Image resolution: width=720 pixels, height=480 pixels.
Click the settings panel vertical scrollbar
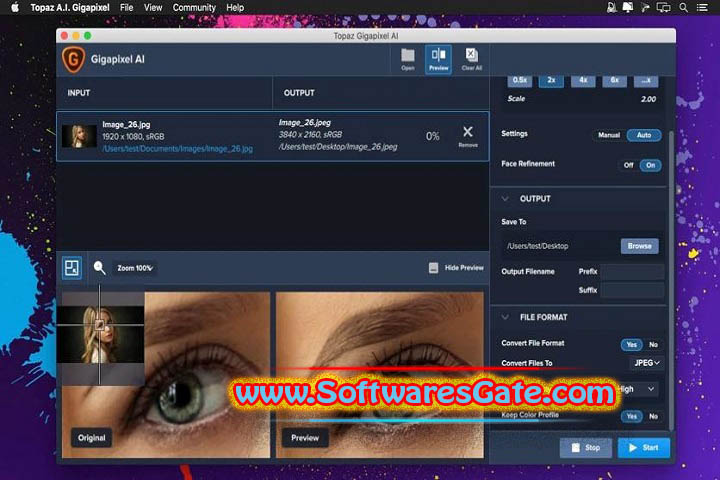pos(670,280)
